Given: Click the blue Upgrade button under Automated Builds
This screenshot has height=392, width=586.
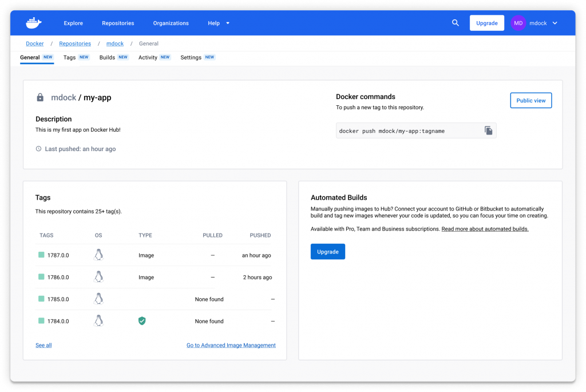Looking at the screenshot, I should [x=327, y=252].
